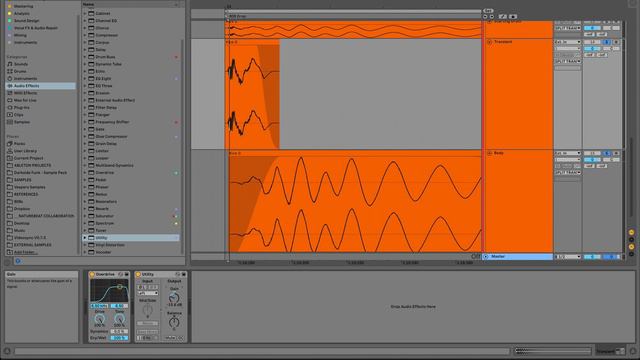Viewport: 640px width, 360px height.
Task: Click the Utility save preset icon
Action: [x=184, y=274]
